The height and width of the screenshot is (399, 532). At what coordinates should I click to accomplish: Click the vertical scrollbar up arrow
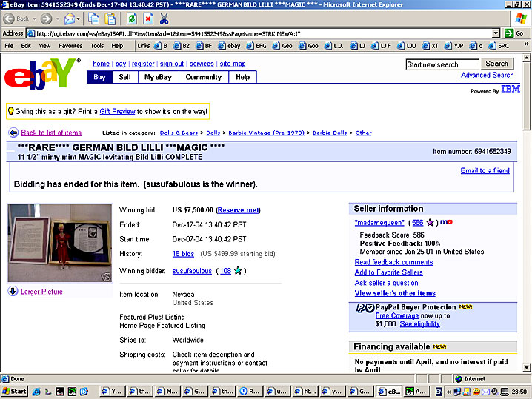click(526, 58)
